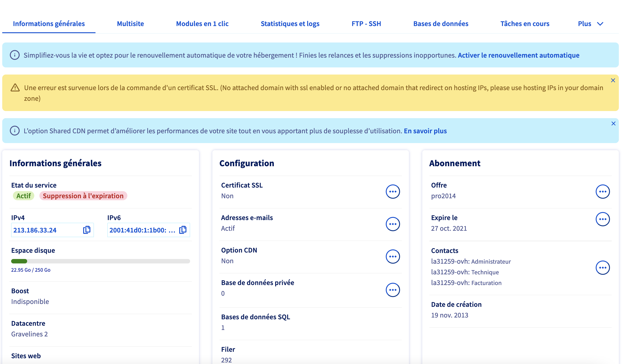Open the Expire le actions menu
Screen dimensions: 638x364
[602, 219]
